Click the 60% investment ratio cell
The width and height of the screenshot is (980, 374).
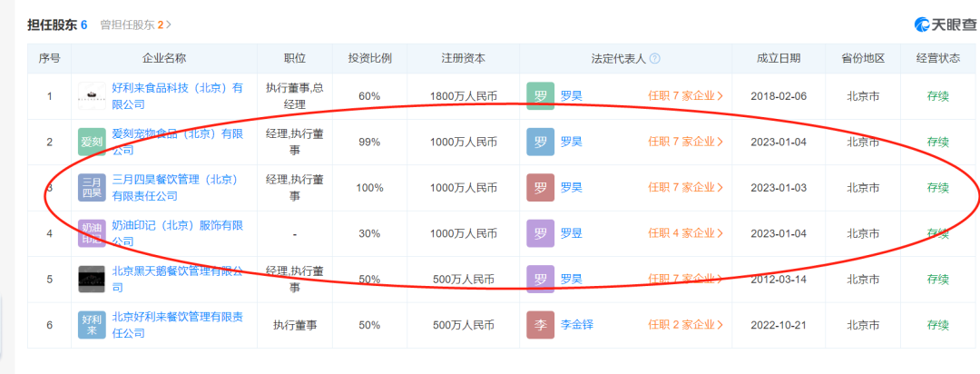(x=369, y=96)
